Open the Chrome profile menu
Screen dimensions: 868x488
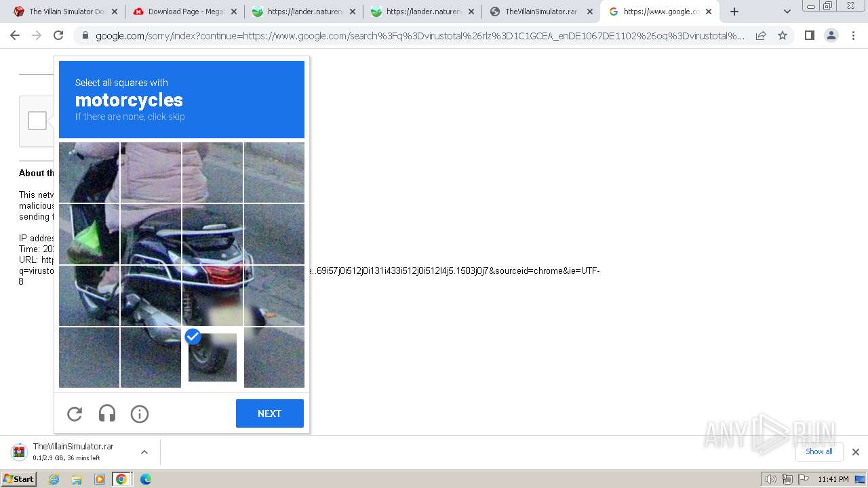click(831, 35)
